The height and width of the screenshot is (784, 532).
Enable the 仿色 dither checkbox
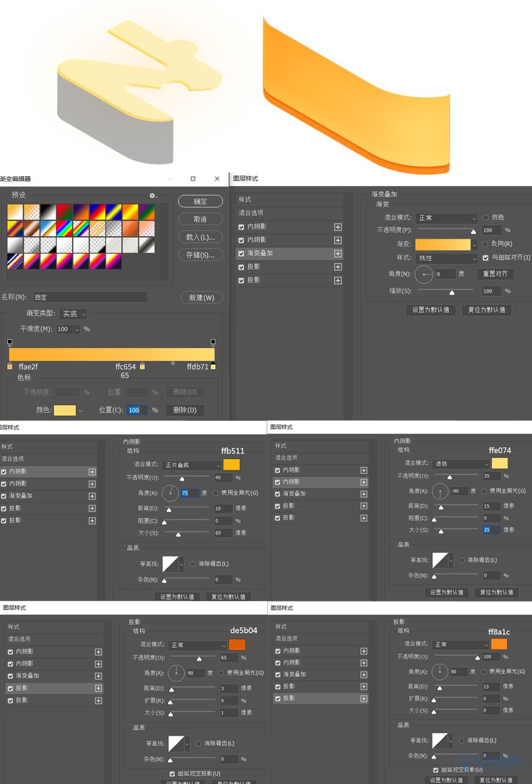pyautogui.click(x=486, y=218)
